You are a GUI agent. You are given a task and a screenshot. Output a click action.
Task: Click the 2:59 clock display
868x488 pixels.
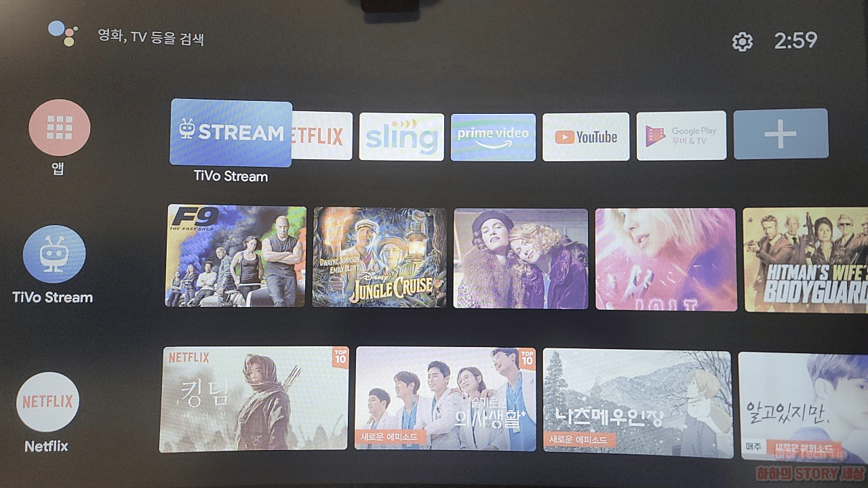click(796, 41)
